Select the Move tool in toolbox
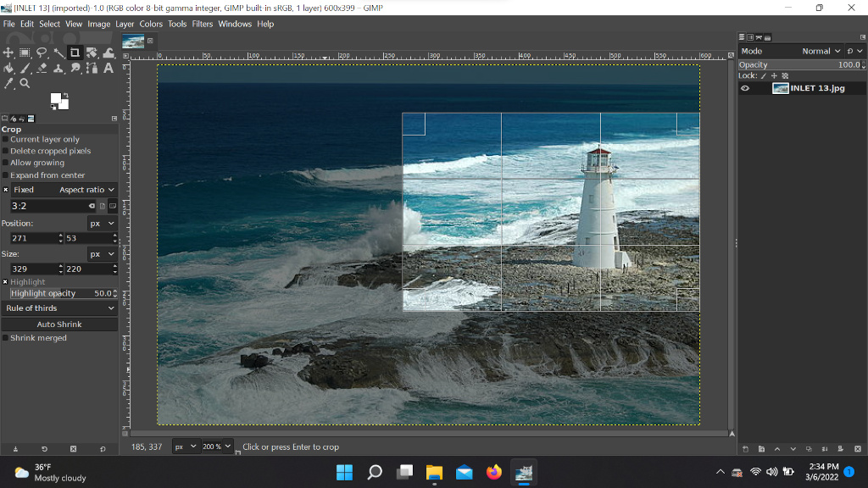 8,53
